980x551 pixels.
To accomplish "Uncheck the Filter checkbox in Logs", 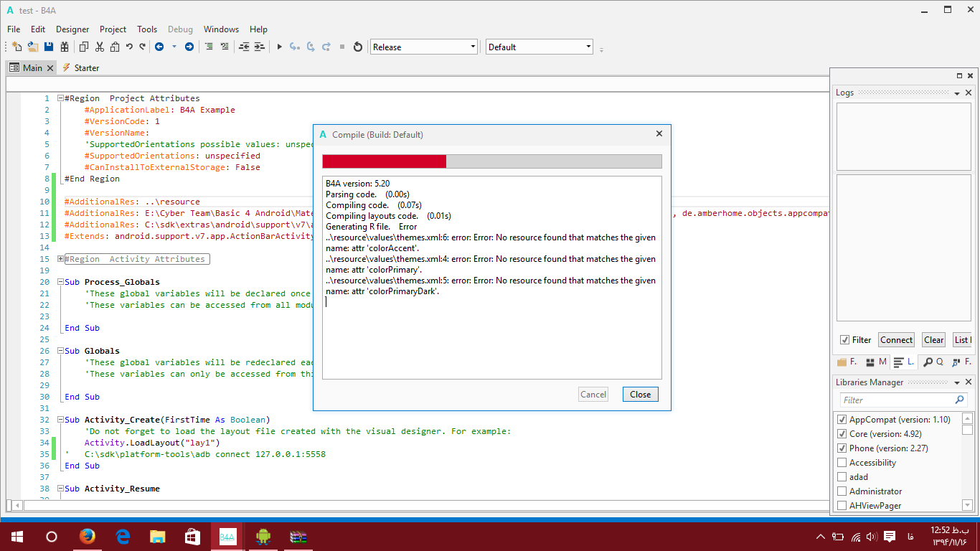I will pos(844,340).
